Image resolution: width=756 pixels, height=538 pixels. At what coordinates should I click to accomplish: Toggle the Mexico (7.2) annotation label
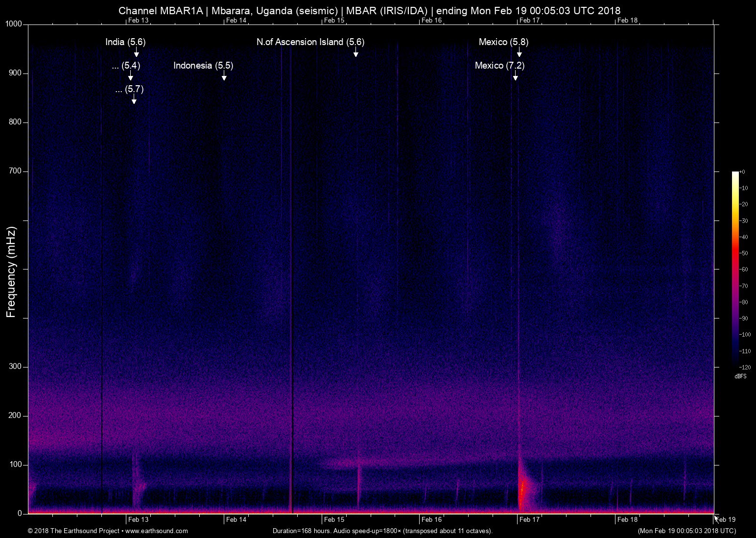tap(500, 65)
